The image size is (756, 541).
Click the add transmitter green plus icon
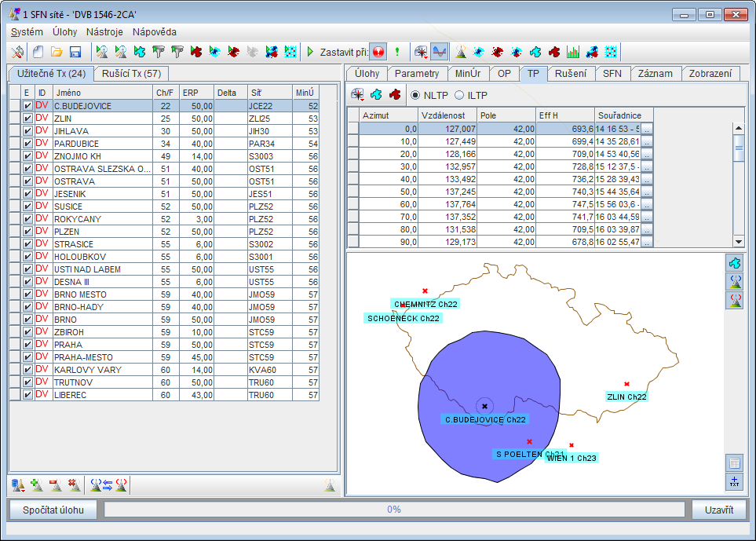pyautogui.click(x=36, y=485)
